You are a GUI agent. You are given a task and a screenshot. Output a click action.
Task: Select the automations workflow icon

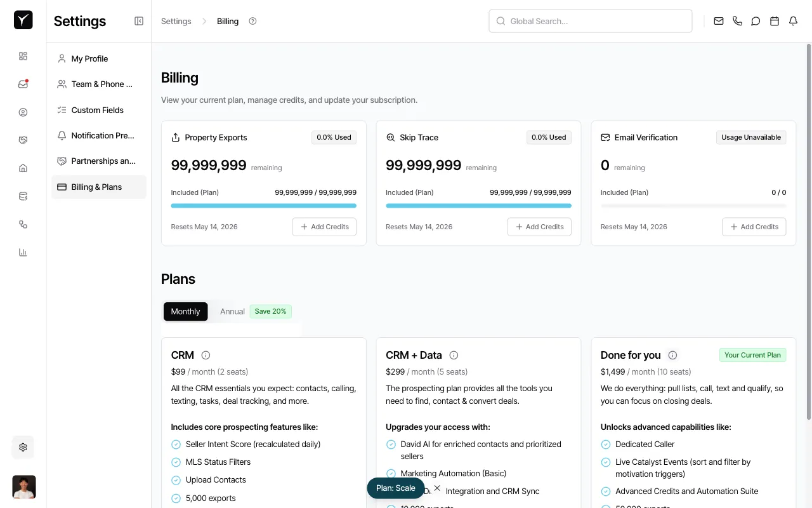pos(23,224)
